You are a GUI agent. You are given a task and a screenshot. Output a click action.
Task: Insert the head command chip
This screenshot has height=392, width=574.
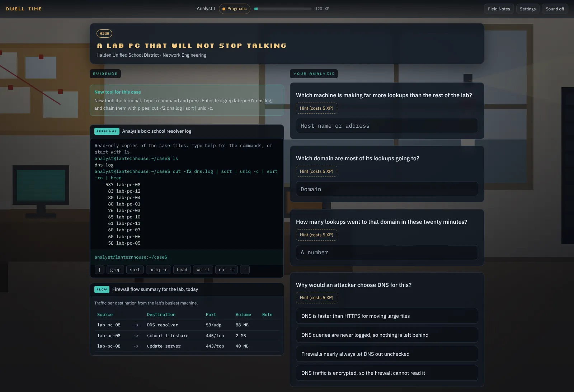click(x=182, y=270)
